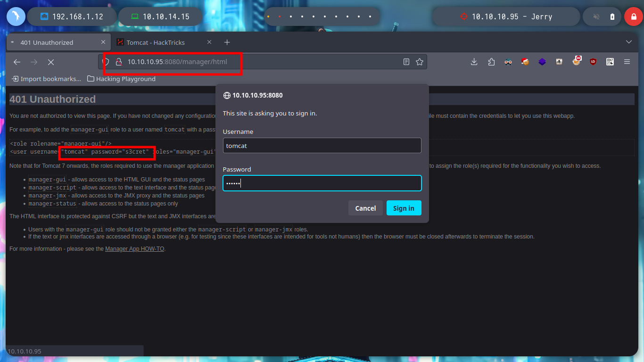The width and height of the screenshot is (644, 362).
Task: Select the second red workspace dot
Action: [279, 16]
